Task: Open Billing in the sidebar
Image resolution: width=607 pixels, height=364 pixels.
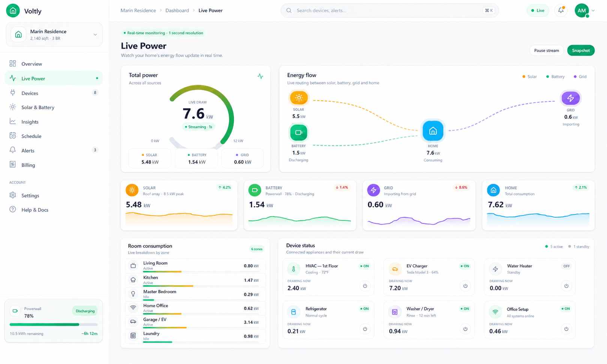Action: point(54,165)
